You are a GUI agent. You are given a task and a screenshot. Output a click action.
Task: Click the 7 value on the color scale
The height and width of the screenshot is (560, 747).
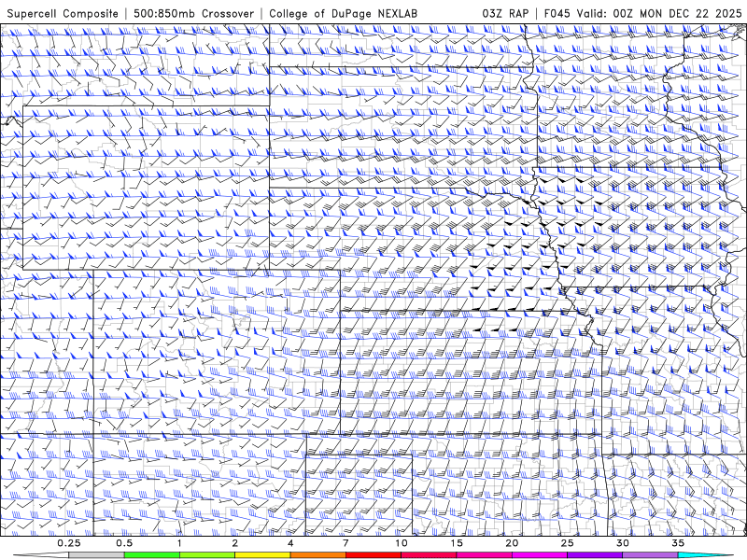point(345,543)
